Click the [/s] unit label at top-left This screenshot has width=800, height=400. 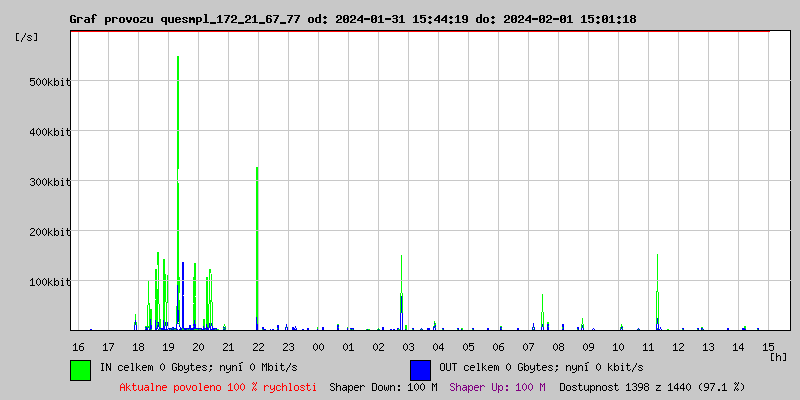[27, 37]
